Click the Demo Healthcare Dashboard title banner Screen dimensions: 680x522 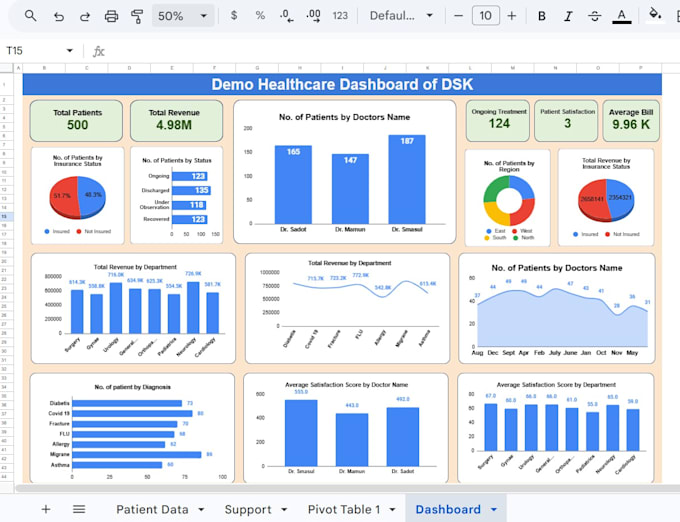(342, 84)
